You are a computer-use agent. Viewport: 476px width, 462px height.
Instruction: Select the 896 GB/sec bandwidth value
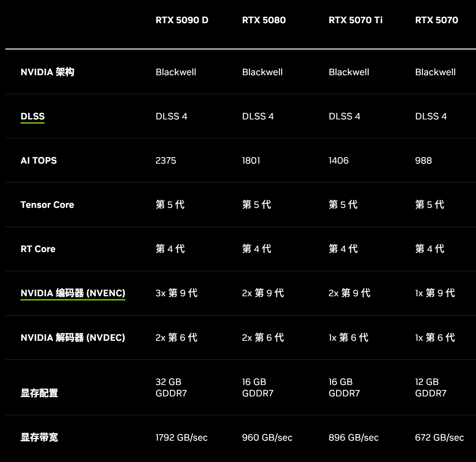(x=353, y=437)
